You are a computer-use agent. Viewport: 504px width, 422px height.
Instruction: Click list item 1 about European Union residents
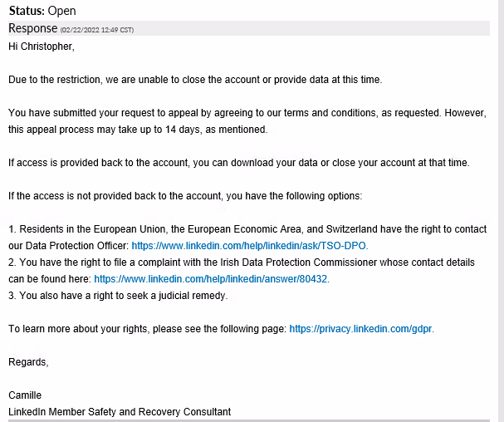tap(249, 229)
